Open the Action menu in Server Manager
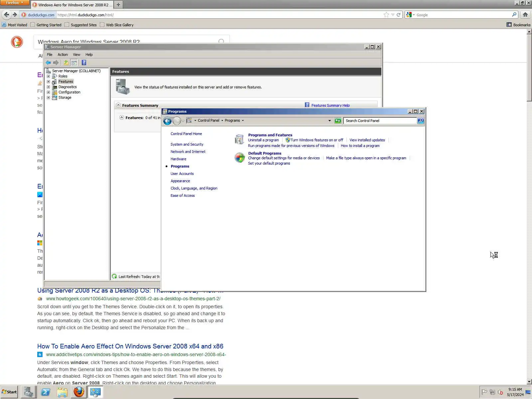 pos(63,55)
